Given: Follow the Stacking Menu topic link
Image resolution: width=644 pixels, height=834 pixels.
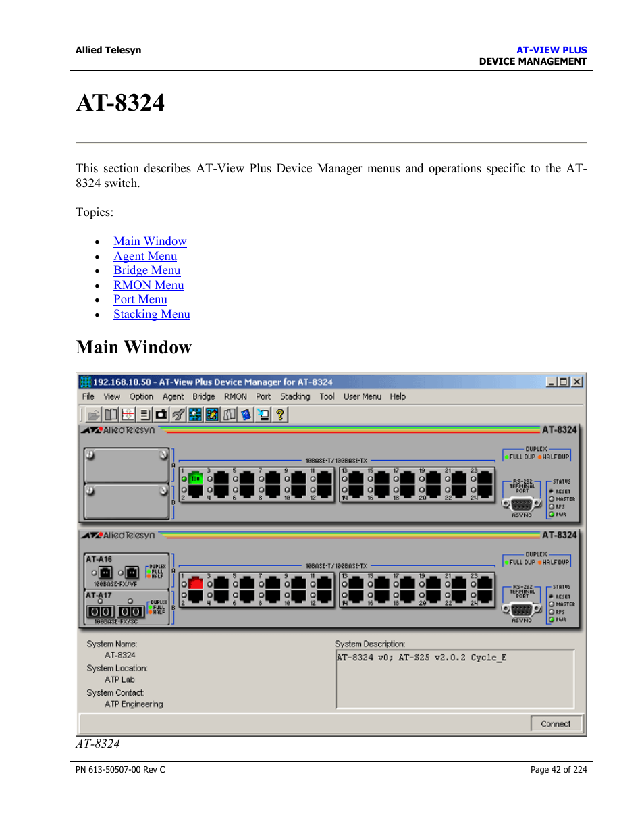Looking at the screenshot, I should (152, 314).
